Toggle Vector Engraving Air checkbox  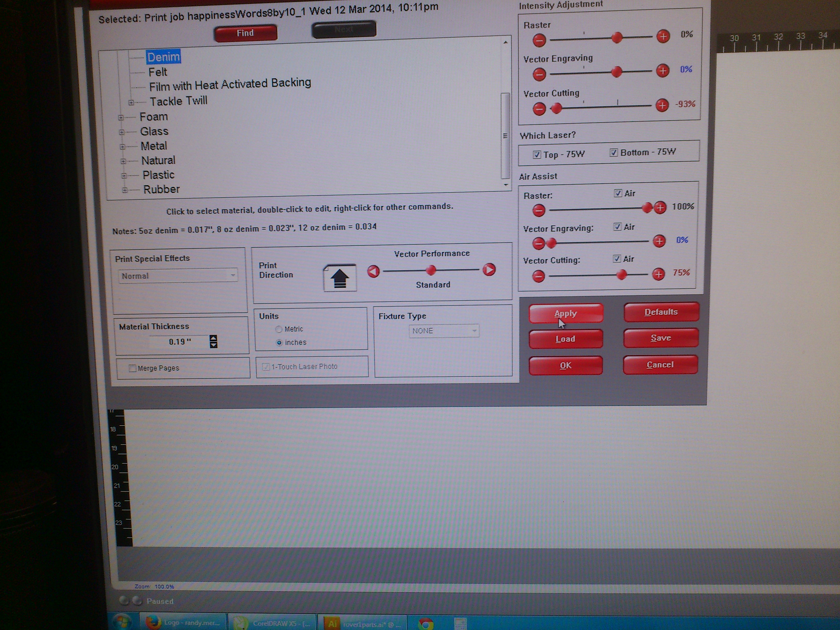(x=617, y=227)
